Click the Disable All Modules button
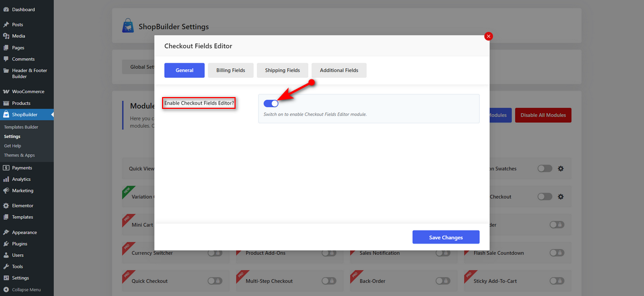This screenshot has width=644, height=296. pyautogui.click(x=543, y=115)
